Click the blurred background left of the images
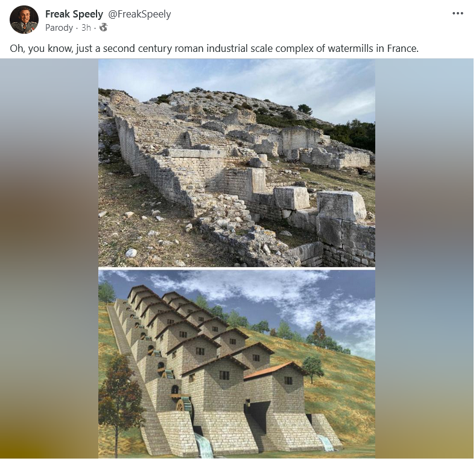This screenshot has width=476, height=461. point(49,258)
